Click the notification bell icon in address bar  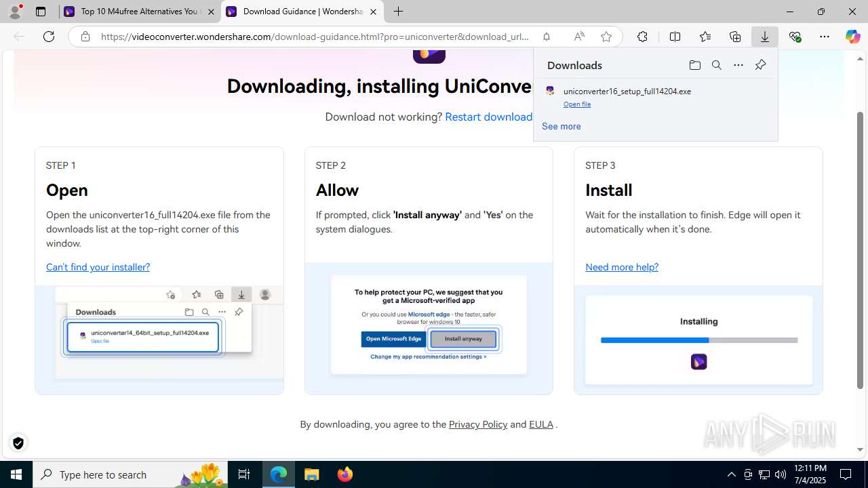[546, 37]
